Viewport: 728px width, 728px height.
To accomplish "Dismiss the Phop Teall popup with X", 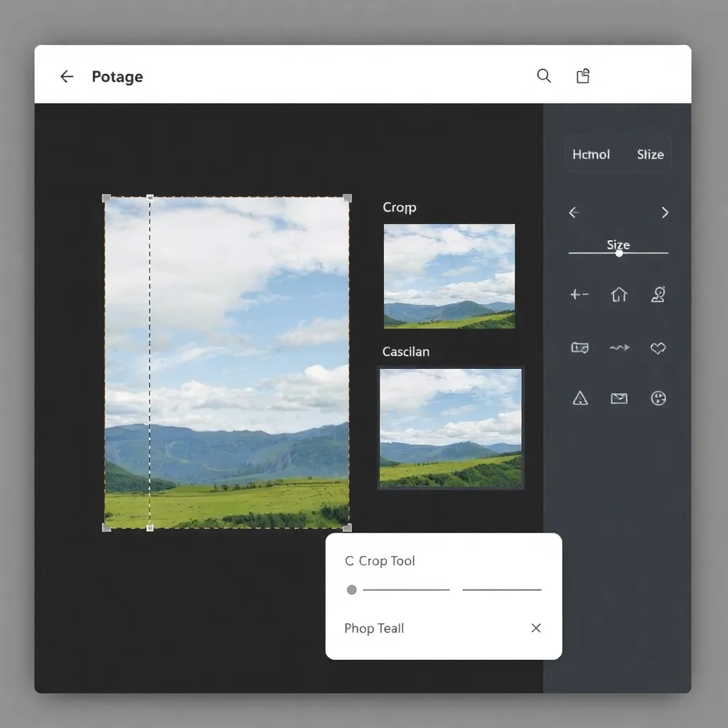I will [x=536, y=628].
